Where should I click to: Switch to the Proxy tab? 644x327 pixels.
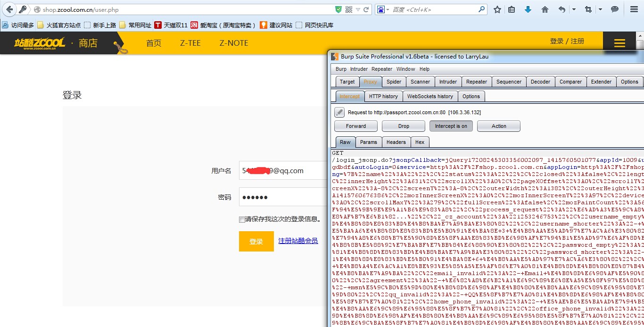click(x=371, y=82)
